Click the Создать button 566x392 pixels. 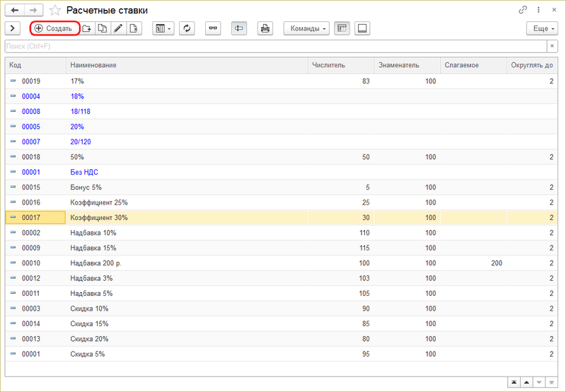tap(54, 28)
